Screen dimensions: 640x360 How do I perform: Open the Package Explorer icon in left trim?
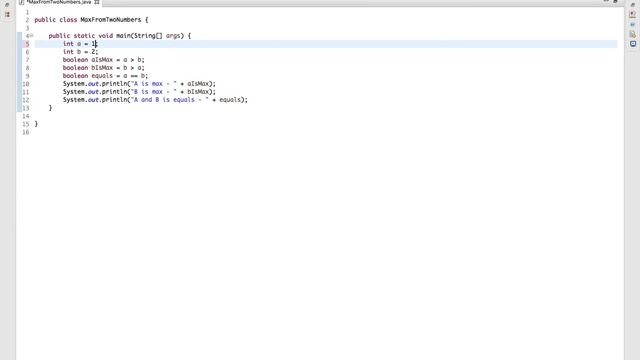click(7, 15)
